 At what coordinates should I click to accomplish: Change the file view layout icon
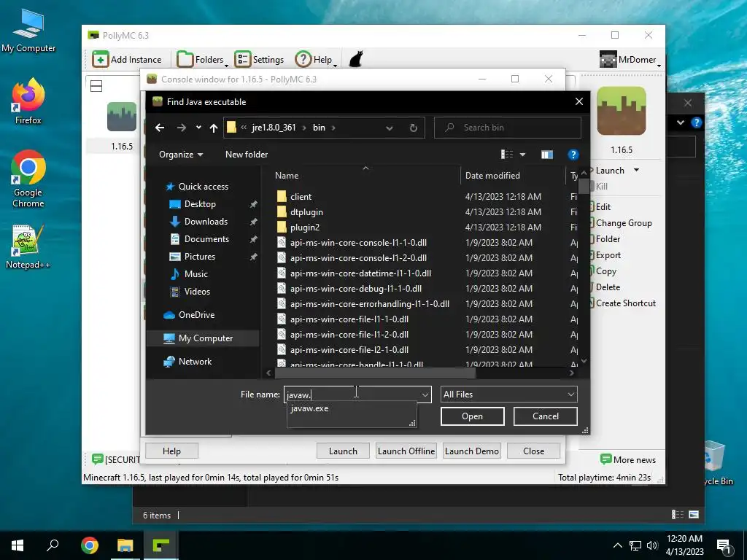tap(507, 155)
